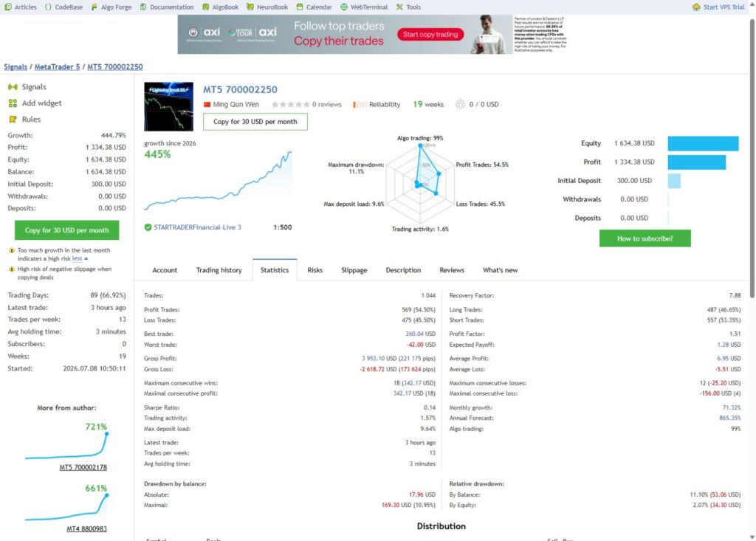The width and height of the screenshot is (756, 541).
Task: Click the Annual Forecast value 865.35%
Action: tap(730, 418)
